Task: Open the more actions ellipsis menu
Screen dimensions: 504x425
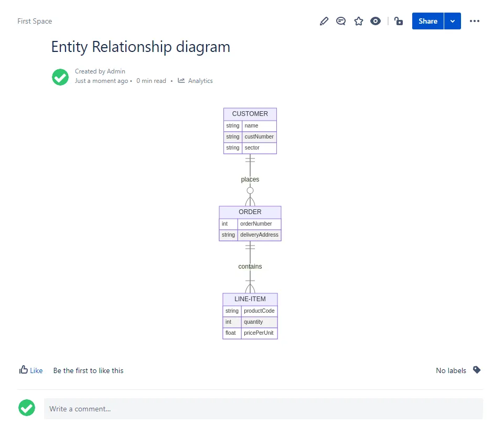Action: (474, 21)
